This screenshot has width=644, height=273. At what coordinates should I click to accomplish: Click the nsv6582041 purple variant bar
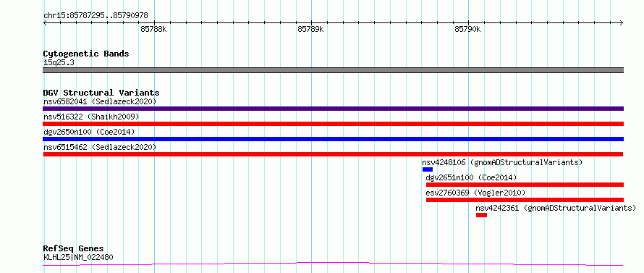click(x=333, y=109)
